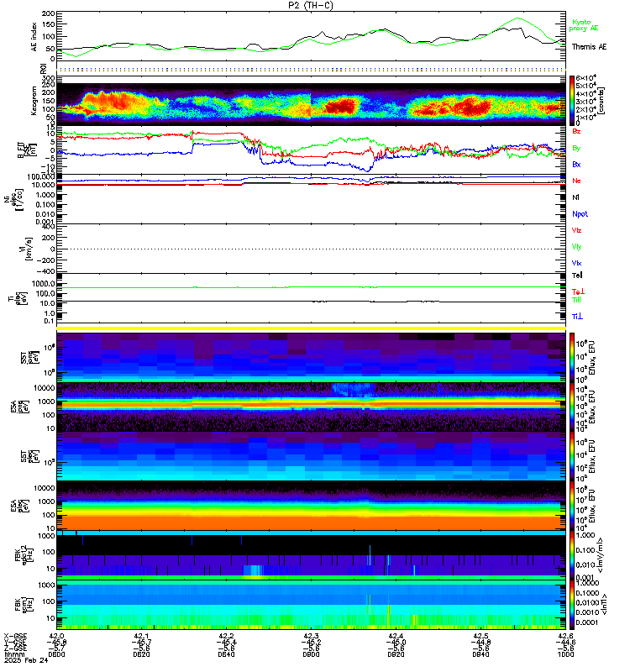Select the blue Ti perpendicular legend label
The image size is (630, 672).
tap(577, 317)
